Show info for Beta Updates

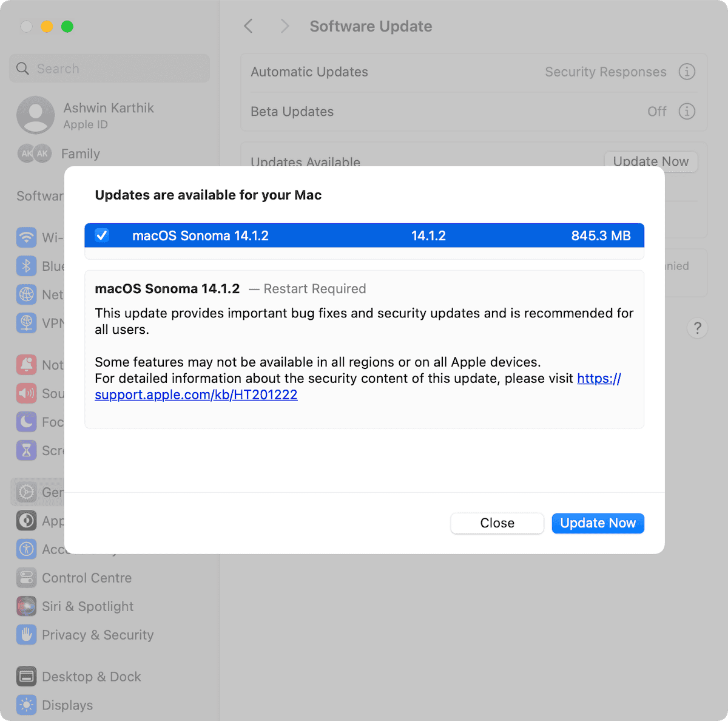click(687, 112)
